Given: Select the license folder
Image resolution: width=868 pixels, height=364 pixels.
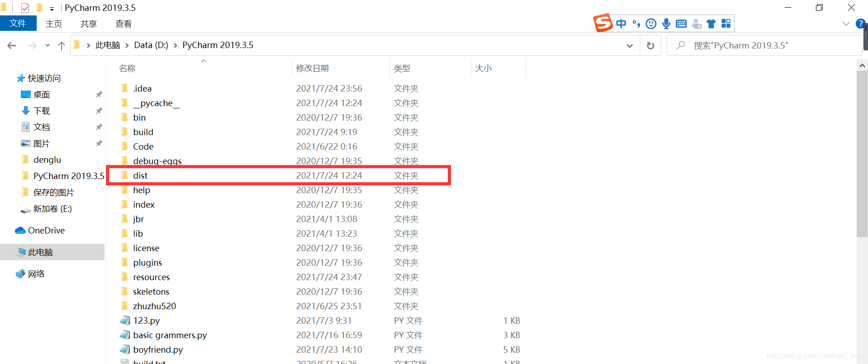Looking at the screenshot, I should 146,248.
